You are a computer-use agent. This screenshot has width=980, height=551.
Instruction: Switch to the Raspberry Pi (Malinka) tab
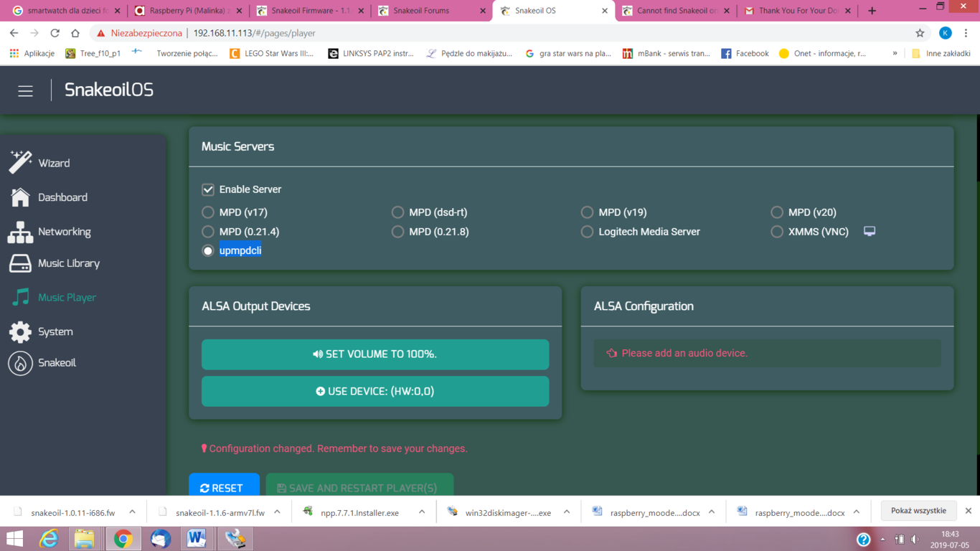188,11
